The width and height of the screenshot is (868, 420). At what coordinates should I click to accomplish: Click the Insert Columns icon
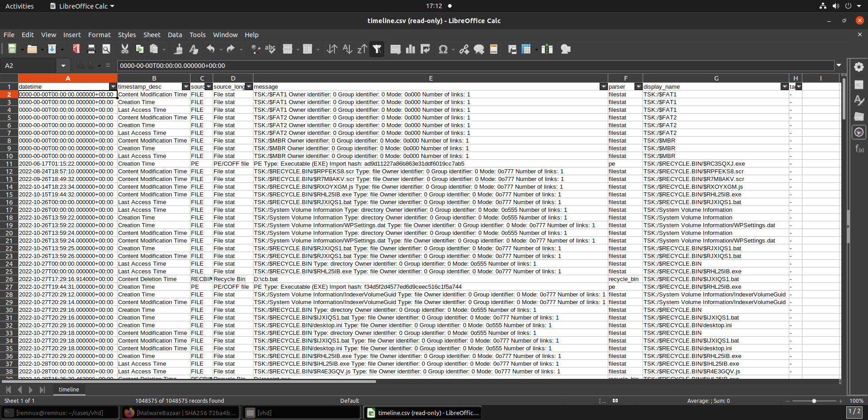click(308, 49)
